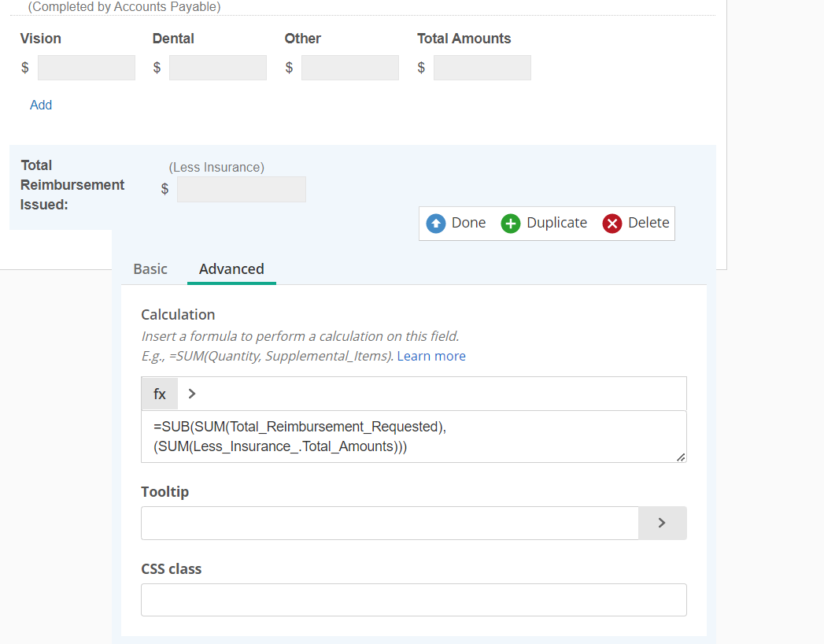Click the Vision dollar amount field
The image size is (824, 644).
click(87, 68)
